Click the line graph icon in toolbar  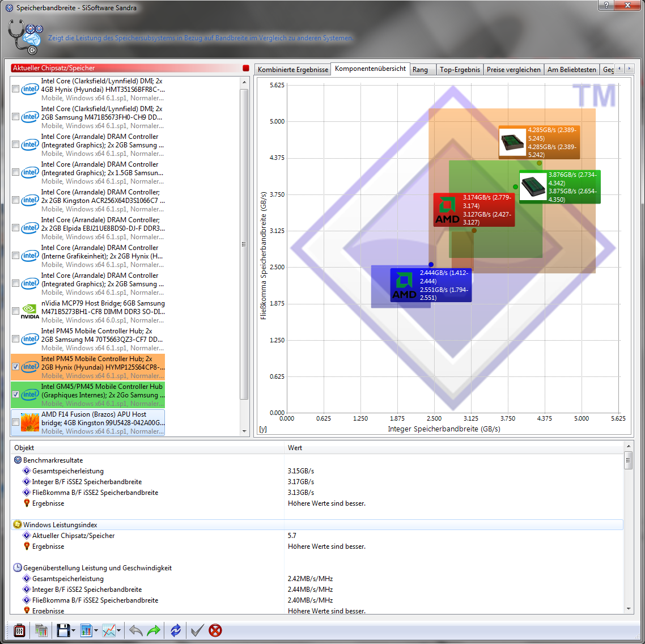pos(109,630)
